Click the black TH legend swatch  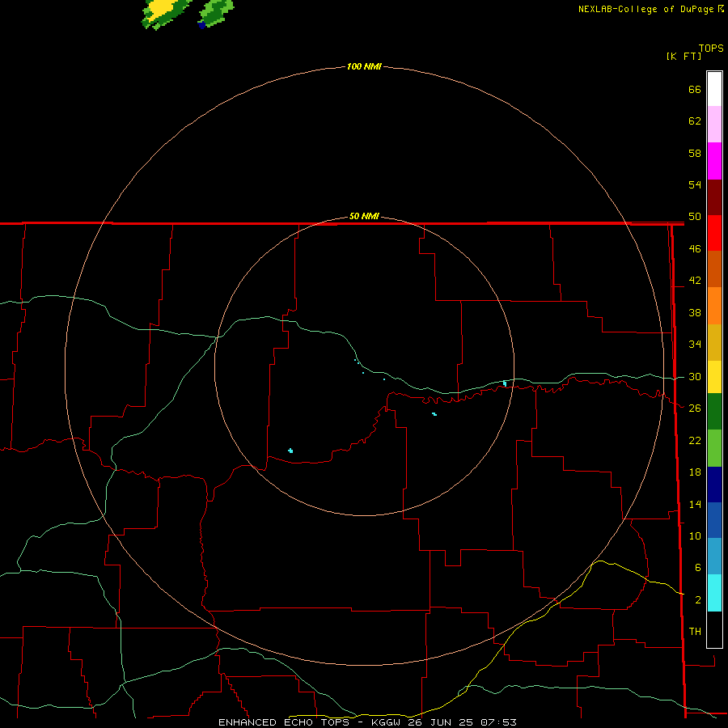click(714, 629)
